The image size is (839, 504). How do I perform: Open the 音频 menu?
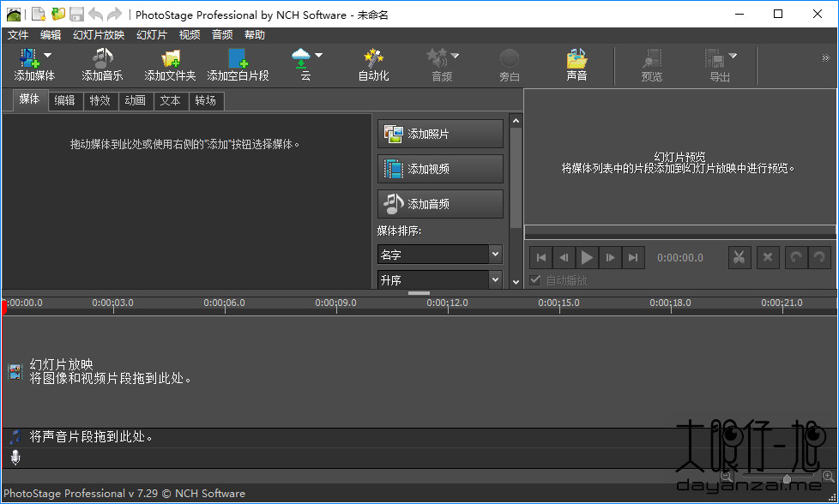(x=222, y=35)
